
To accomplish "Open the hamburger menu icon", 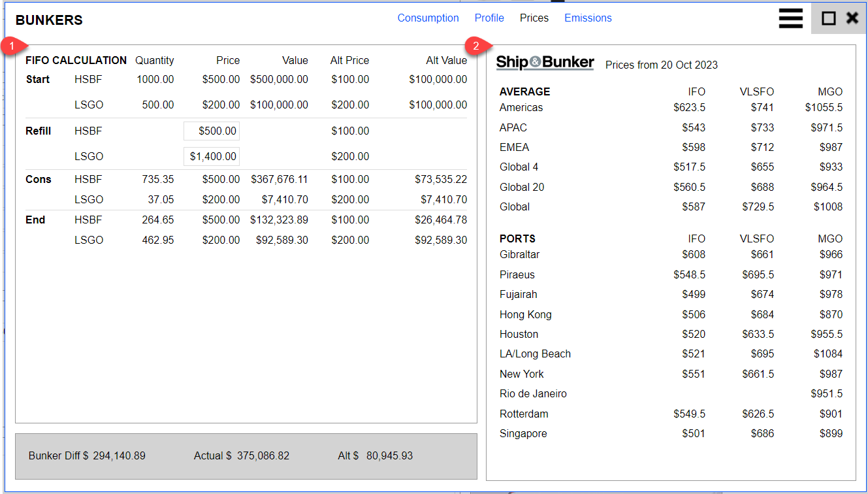I will coord(790,18).
